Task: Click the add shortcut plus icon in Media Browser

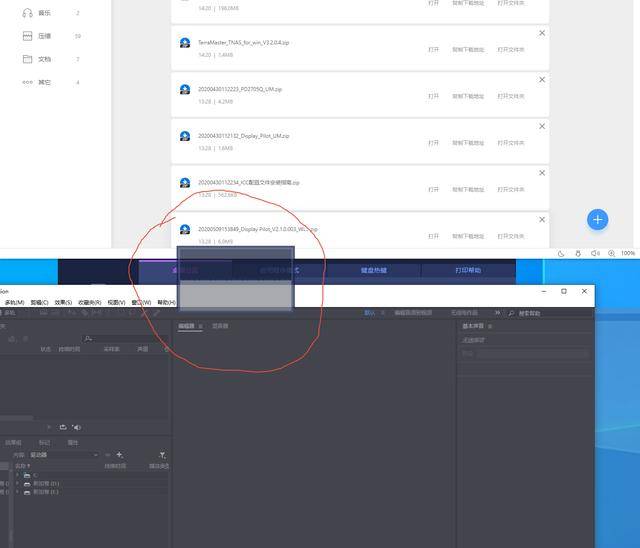Action: pos(120,455)
